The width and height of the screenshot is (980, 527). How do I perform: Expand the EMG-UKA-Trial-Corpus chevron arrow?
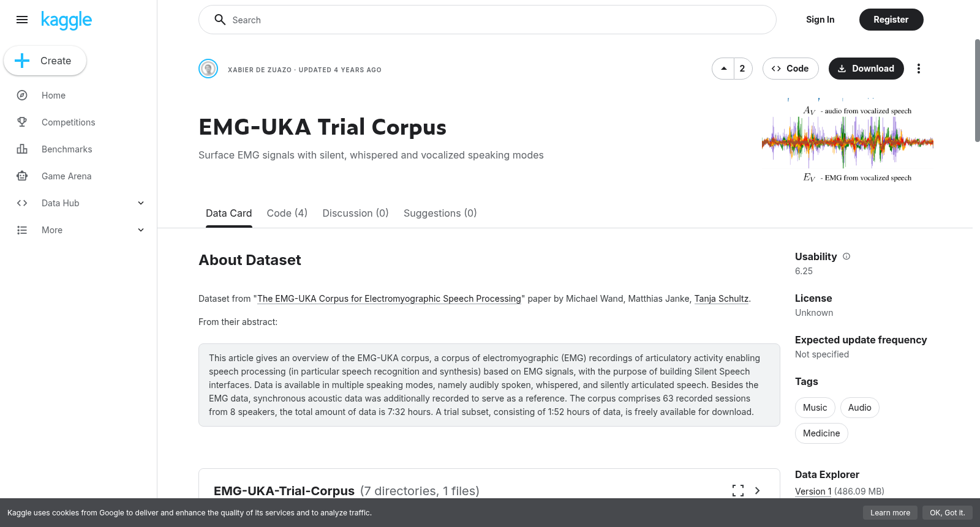tap(758, 490)
